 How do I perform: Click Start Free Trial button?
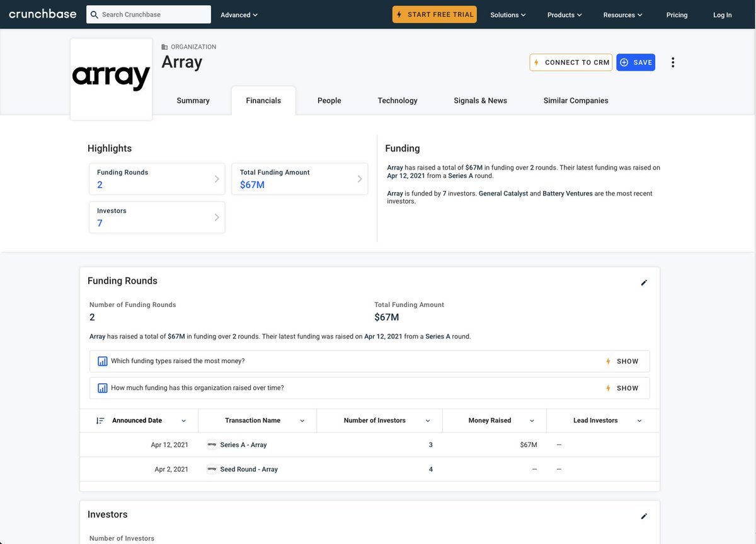435,14
